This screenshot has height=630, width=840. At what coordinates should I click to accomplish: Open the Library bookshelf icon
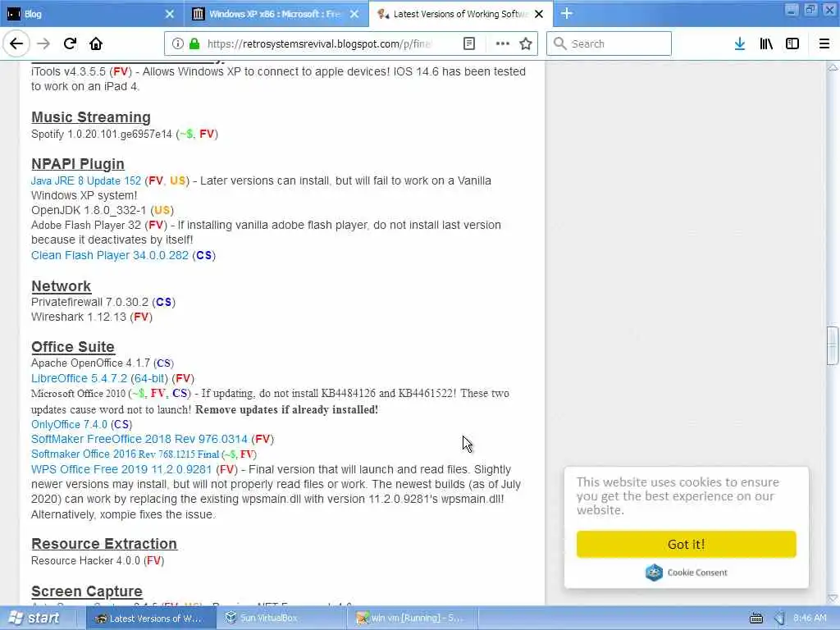coord(766,43)
